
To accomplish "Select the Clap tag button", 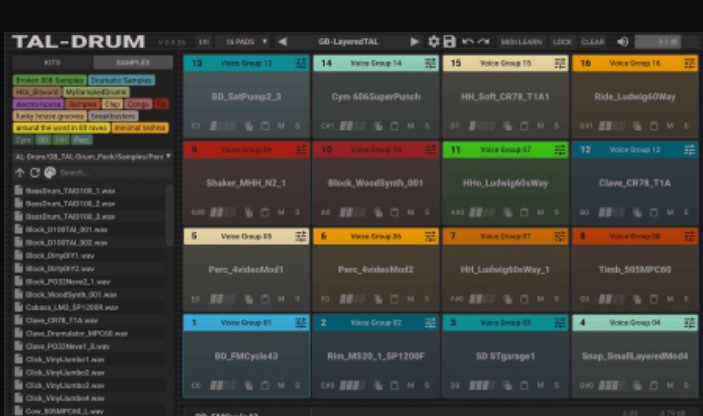I will pos(112,104).
